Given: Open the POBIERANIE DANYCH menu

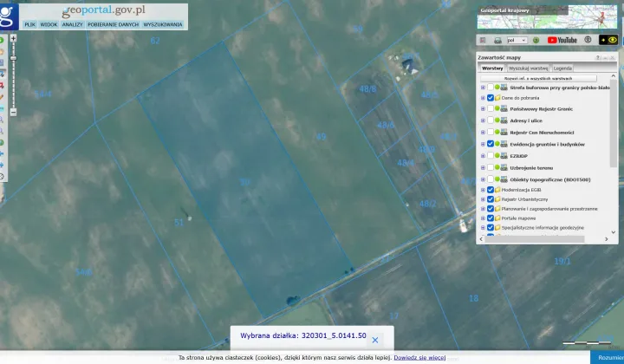Looking at the screenshot, I should (x=113, y=24).
